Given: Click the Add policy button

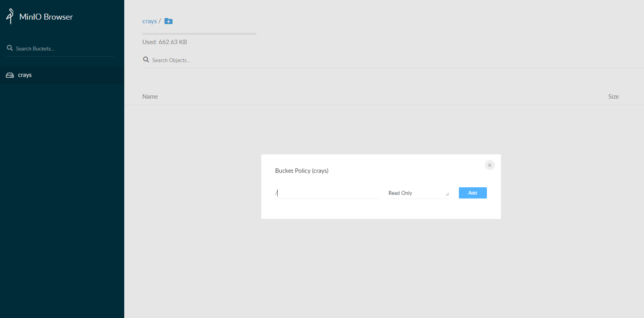Looking at the screenshot, I should tap(473, 193).
